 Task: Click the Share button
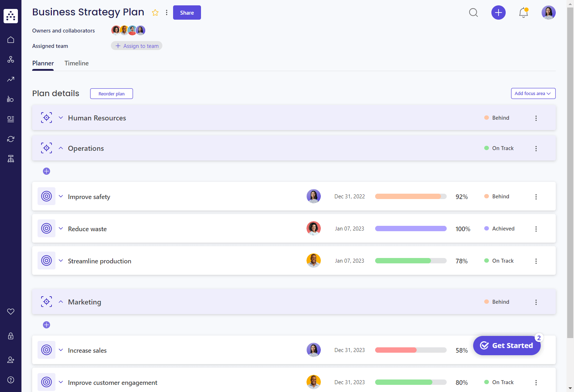[187, 13]
